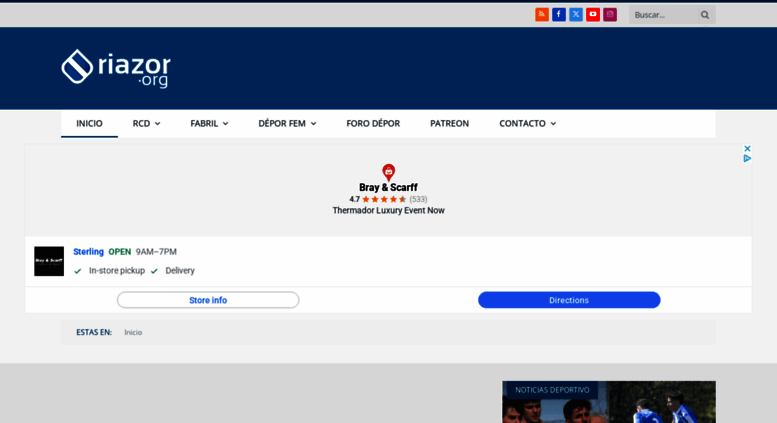
Task: Click the Bray & Scarff ad title
Action: coord(388,187)
